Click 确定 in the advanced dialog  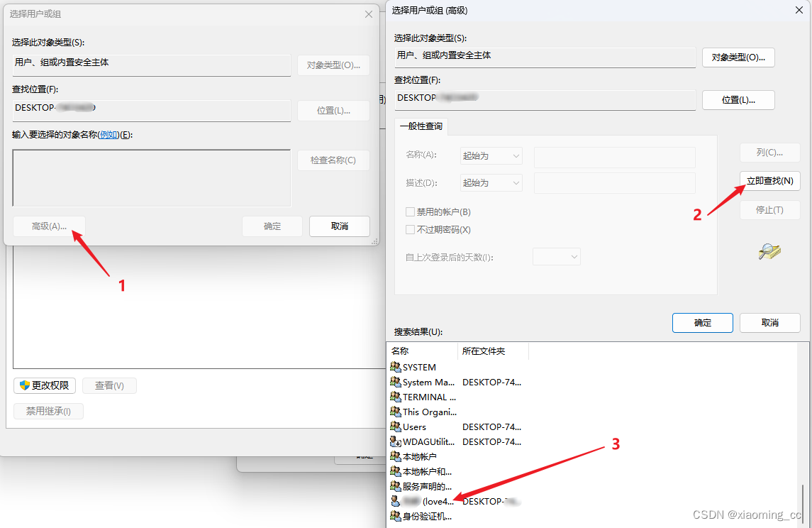click(703, 323)
